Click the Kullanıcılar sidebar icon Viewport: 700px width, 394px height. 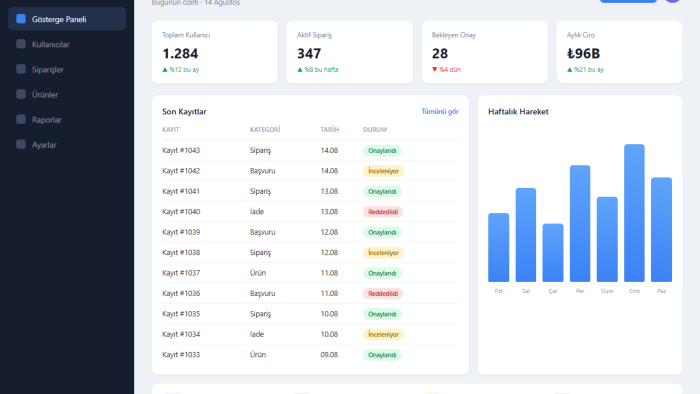[x=21, y=44]
